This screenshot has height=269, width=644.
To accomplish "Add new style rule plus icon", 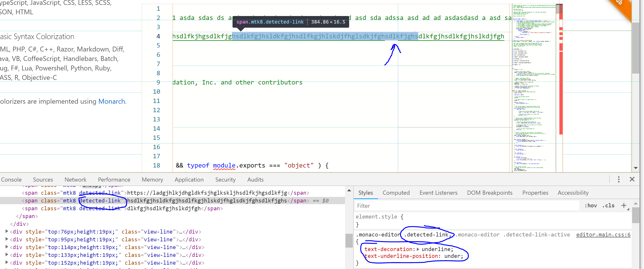I will (624, 205).
